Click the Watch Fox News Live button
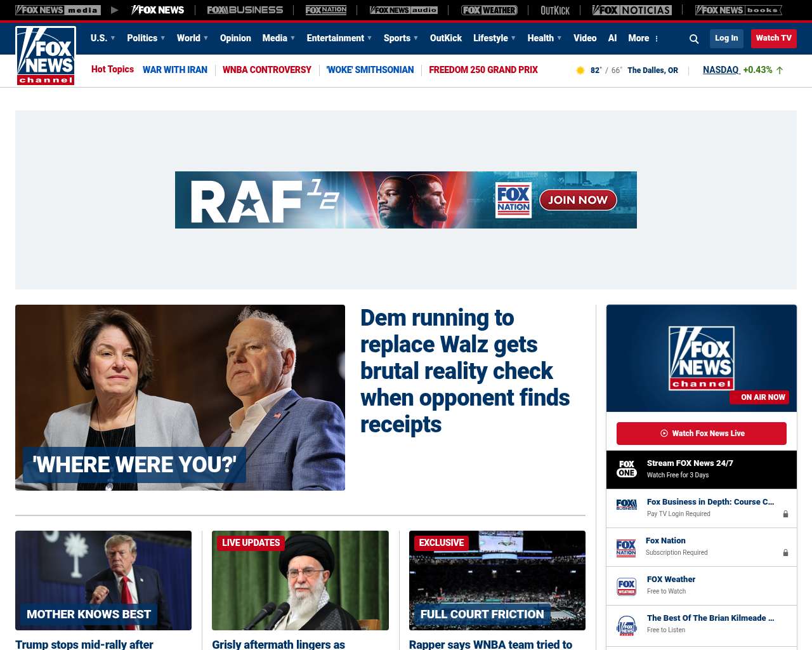The height and width of the screenshot is (650, 812). (x=702, y=434)
